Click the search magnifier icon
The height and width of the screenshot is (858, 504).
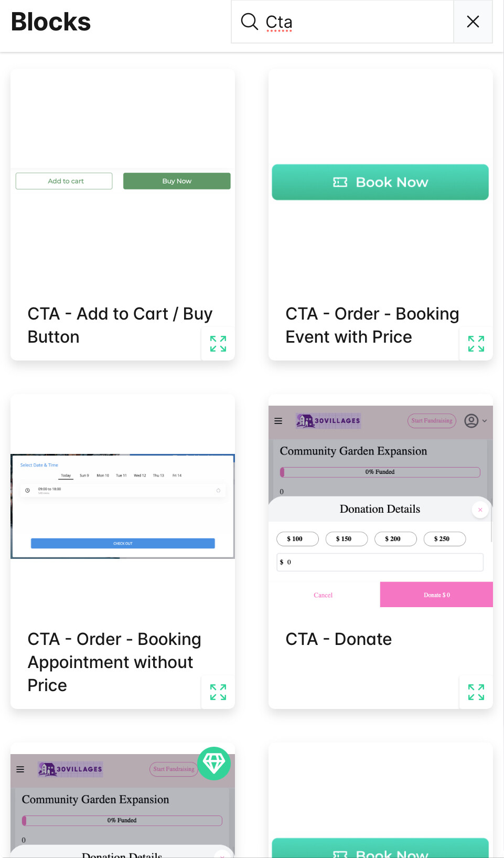[x=249, y=22]
